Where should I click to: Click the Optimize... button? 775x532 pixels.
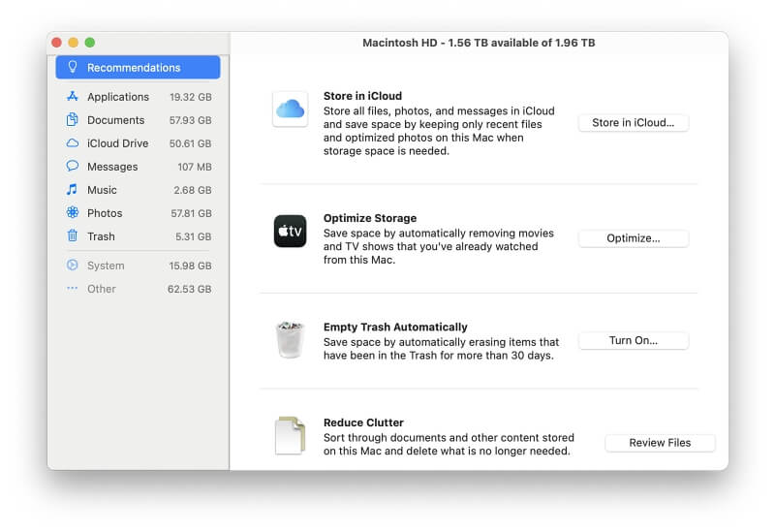click(634, 238)
